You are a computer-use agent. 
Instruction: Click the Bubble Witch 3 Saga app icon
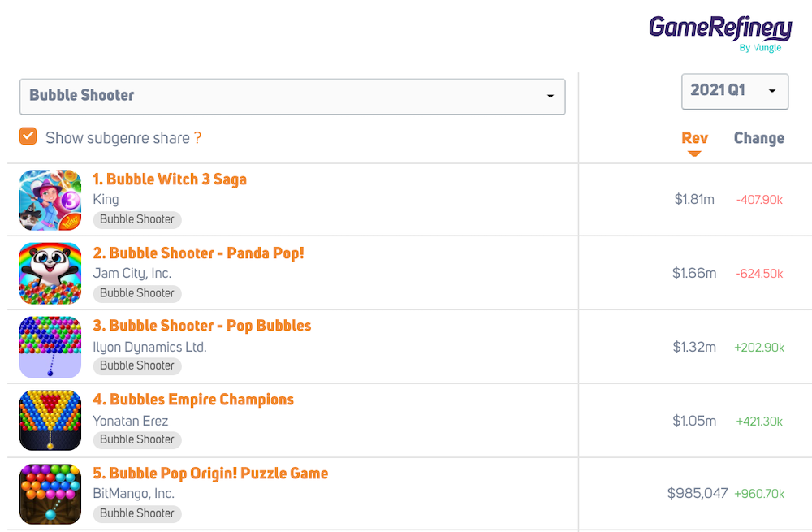(x=50, y=200)
